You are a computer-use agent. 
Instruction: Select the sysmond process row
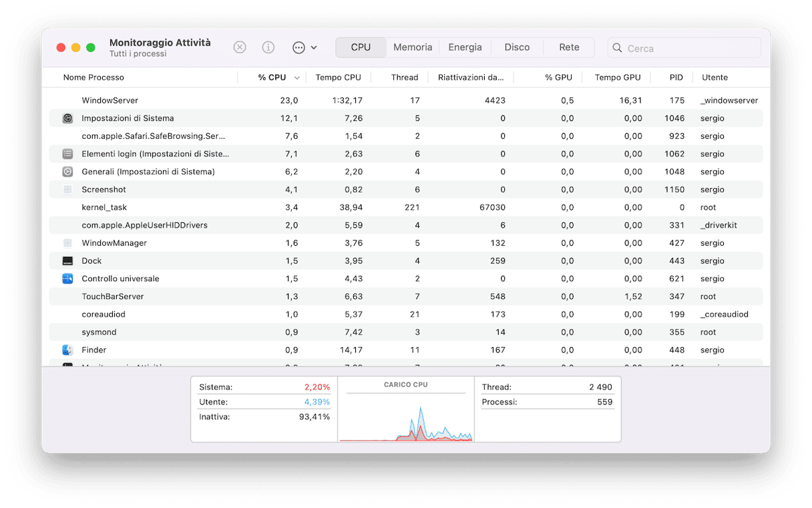coord(406,332)
